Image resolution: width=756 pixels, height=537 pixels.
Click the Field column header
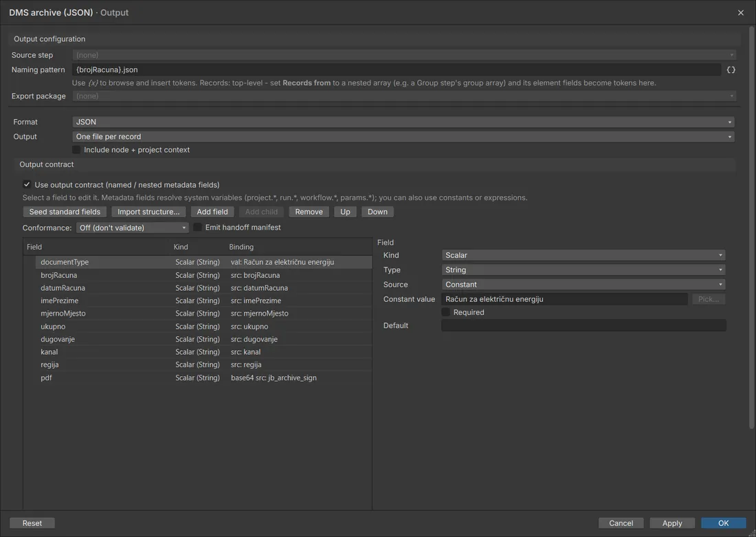(96, 247)
